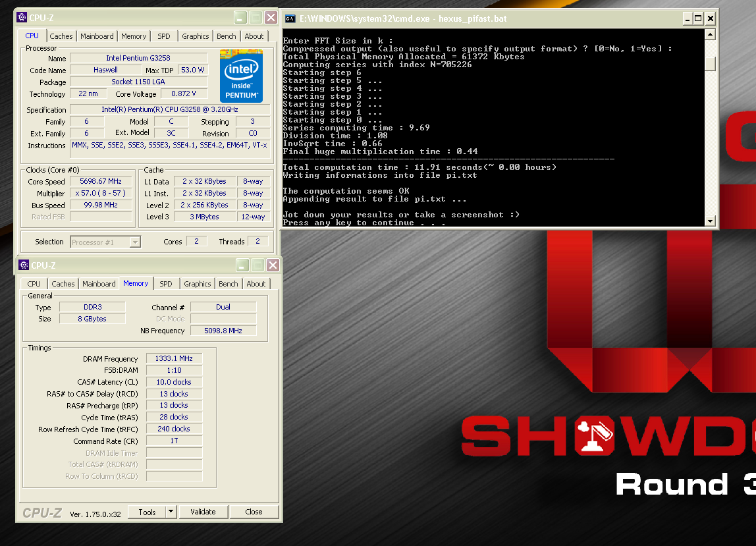This screenshot has height=546, width=756.
Task: Click the Specification field text
Action: [x=170, y=109]
